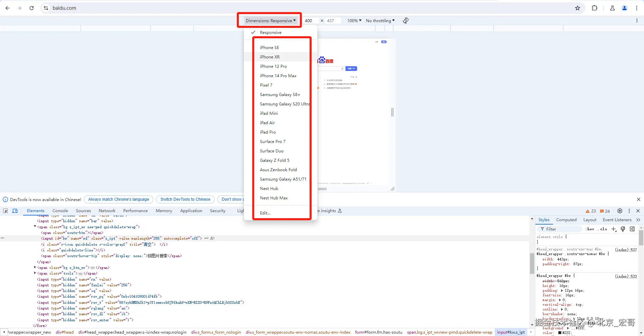
Task: Open the Dimensions: Responsive dropdown
Action: 271,20
